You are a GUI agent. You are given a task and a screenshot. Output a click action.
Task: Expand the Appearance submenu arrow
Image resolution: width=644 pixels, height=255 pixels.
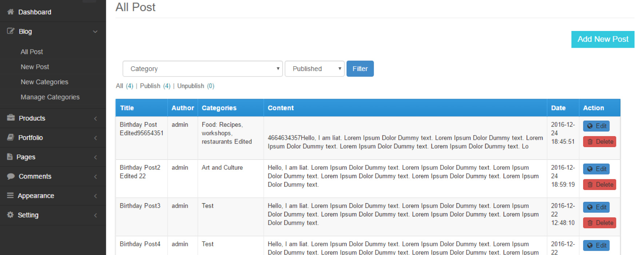click(x=95, y=196)
